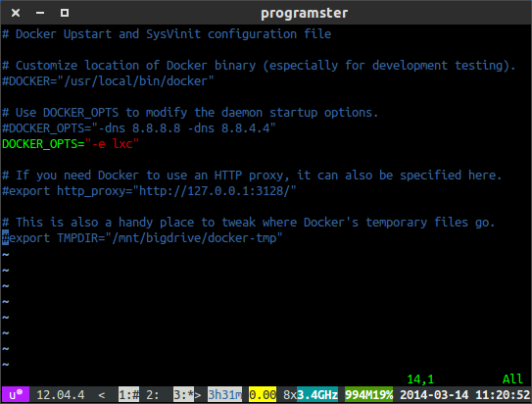Click the 994M19% memory usage indicator
This screenshot has height=404, width=532.
point(368,395)
